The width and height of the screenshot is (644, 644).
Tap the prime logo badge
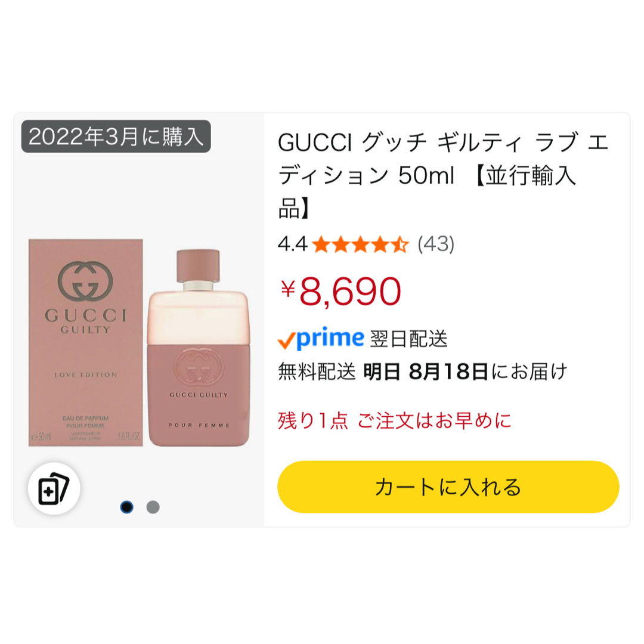tap(321, 339)
